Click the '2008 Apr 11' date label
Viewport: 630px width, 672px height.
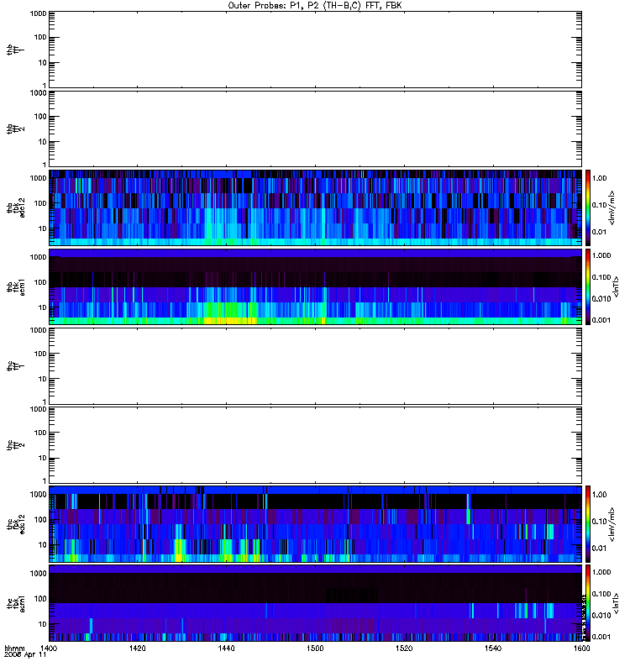pos(25,655)
